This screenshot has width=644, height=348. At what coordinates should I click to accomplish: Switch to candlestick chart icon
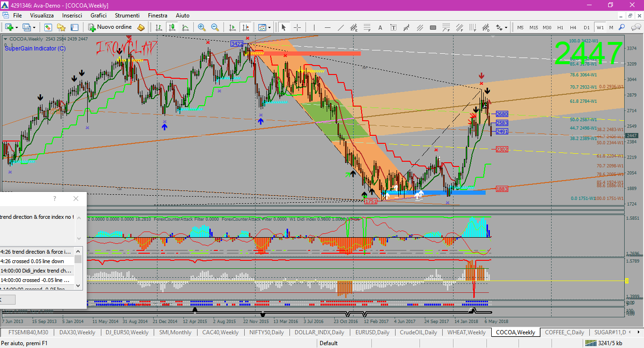click(172, 27)
